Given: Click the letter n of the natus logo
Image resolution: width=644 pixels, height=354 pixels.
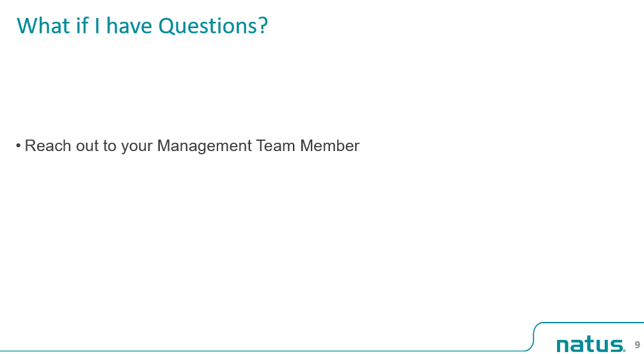Looking at the screenshot, I should point(563,346).
